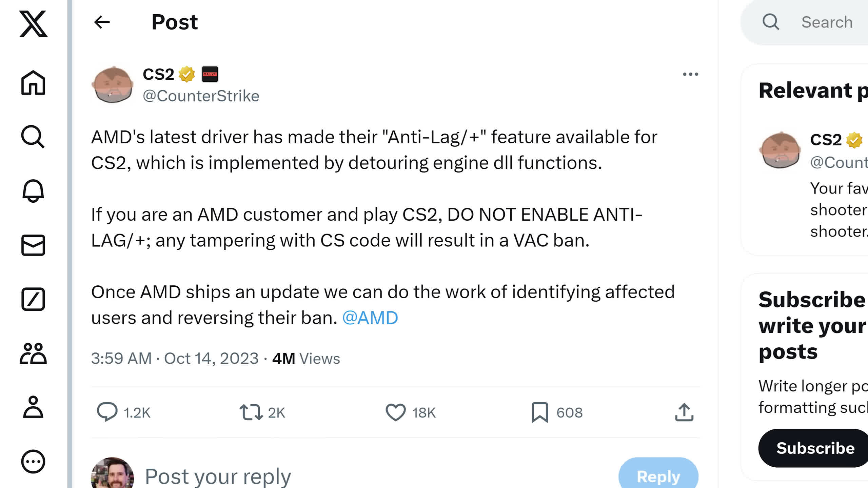Image resolution: width=868 pixels, height=488 pixels.
Task: Repost the CS2 AMD warning post
Action: (x=251, y=412)
